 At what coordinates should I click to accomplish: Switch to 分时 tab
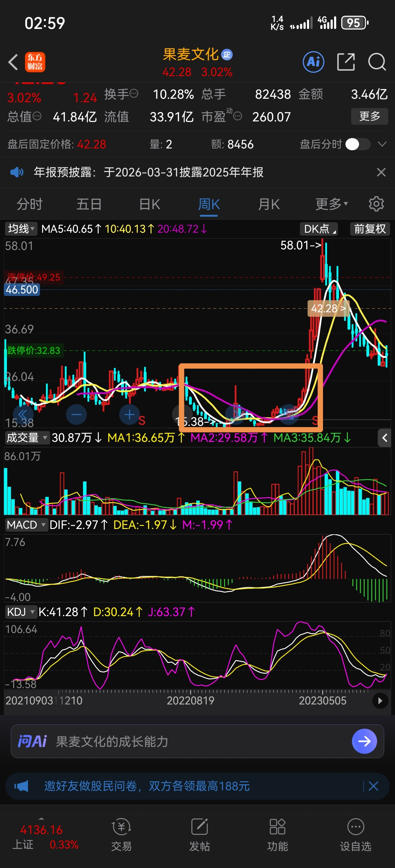(30, 204)
